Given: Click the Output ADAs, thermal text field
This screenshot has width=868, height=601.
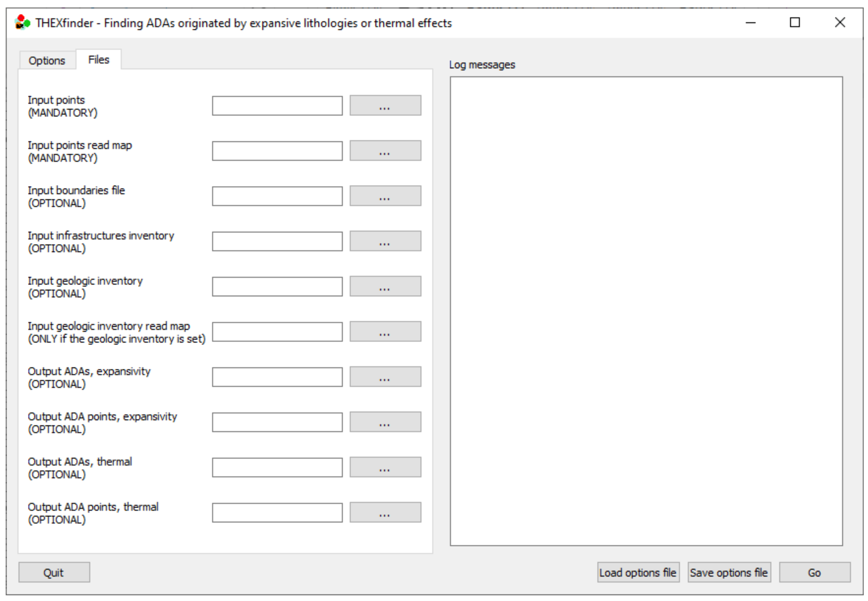Looking at the screenshot, I should (277, 467).
